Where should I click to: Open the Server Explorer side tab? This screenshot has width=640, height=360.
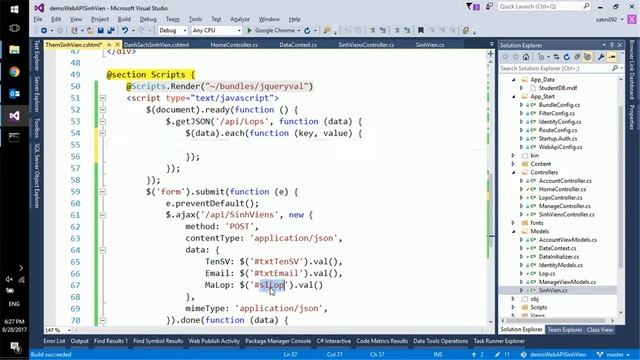click(x=37, y=94)
